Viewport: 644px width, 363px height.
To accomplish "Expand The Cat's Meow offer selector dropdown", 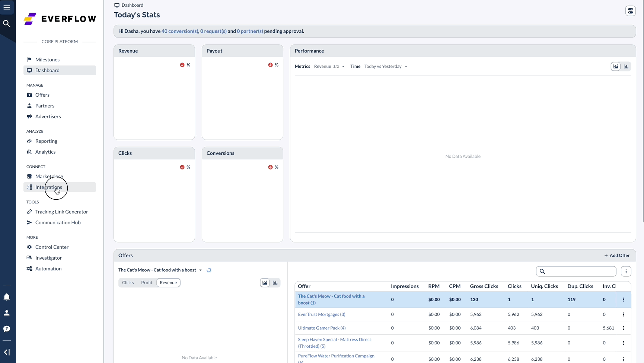I will [160, 270].
